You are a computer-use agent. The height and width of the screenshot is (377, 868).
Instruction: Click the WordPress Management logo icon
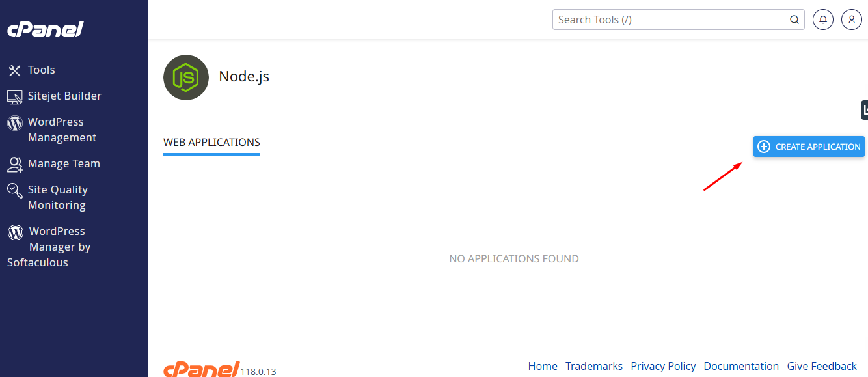[15, 122]
